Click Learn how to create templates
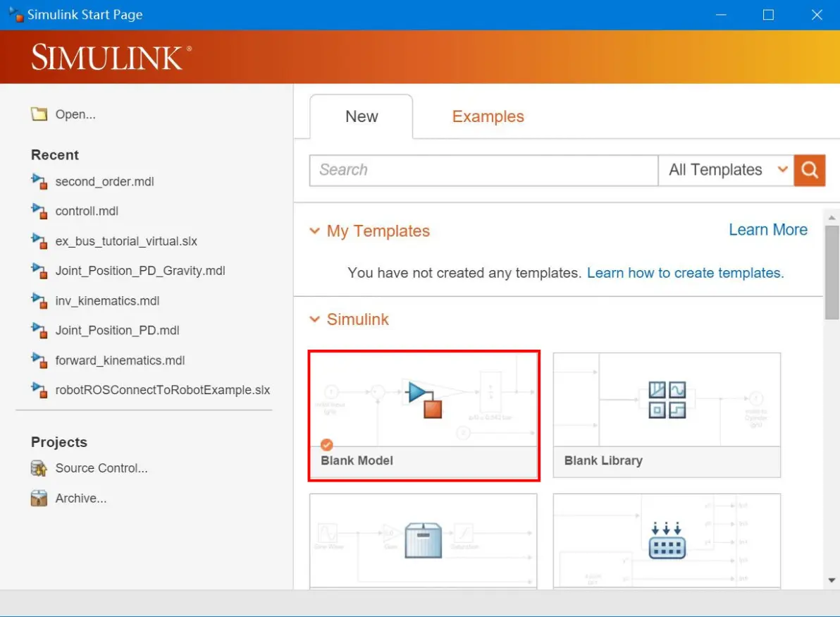The image size is (840, 617). [685, 273]
